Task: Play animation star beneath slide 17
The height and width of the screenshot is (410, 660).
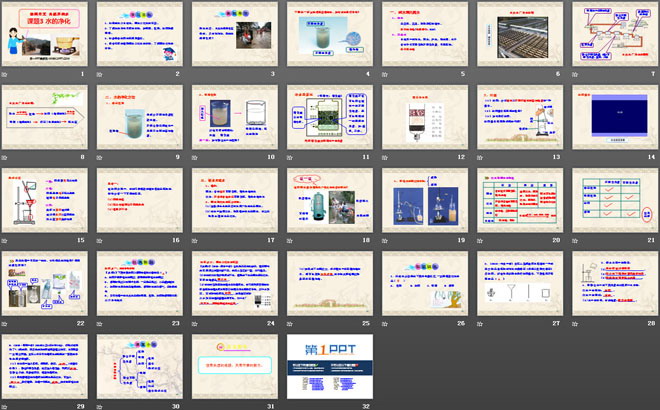Action: point(199,240)
